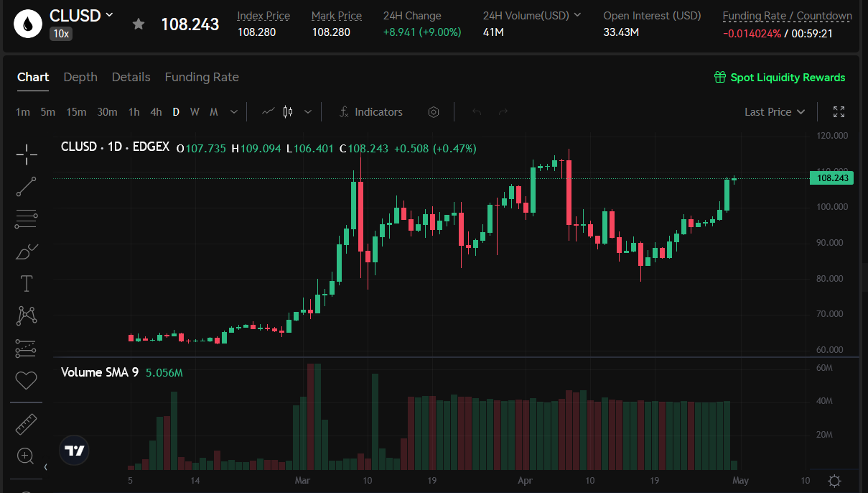Click the 120.000 price scale label
868x493 pixels.
pos(833,135)
